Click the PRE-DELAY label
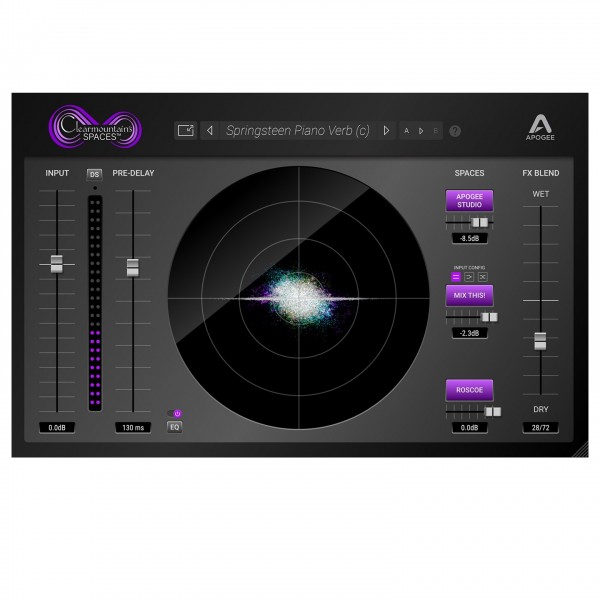 [133, 173]
